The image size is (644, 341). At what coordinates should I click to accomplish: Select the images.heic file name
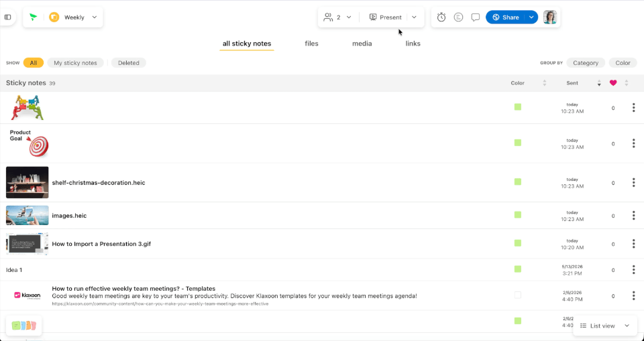coord(69,216)
